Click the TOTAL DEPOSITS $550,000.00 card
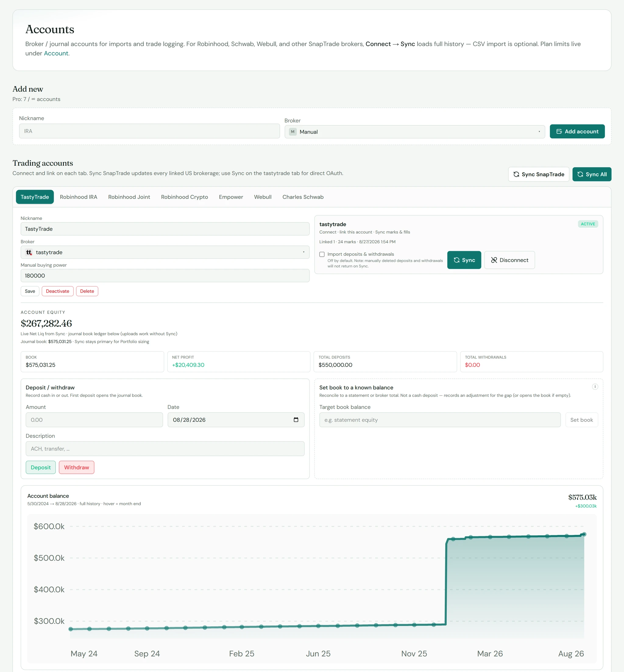This screenshot has height=672, width=624. [x=385, y=362]
